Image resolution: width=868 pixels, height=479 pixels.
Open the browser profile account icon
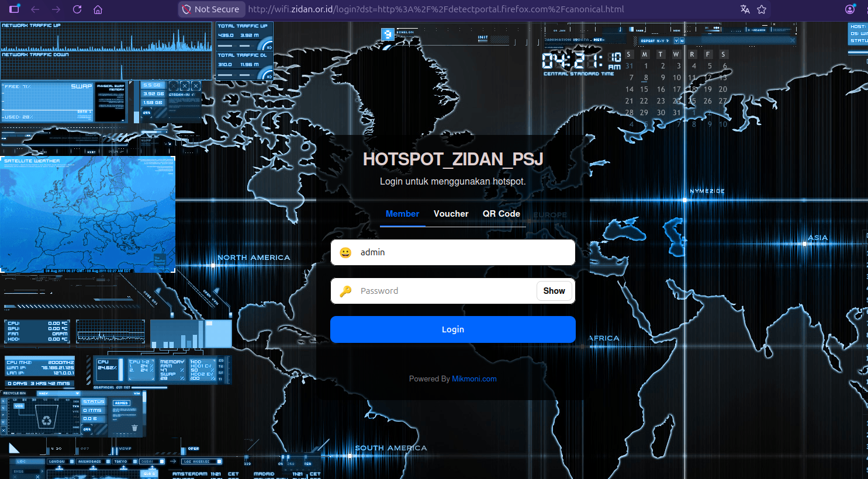tap(850, 9)
